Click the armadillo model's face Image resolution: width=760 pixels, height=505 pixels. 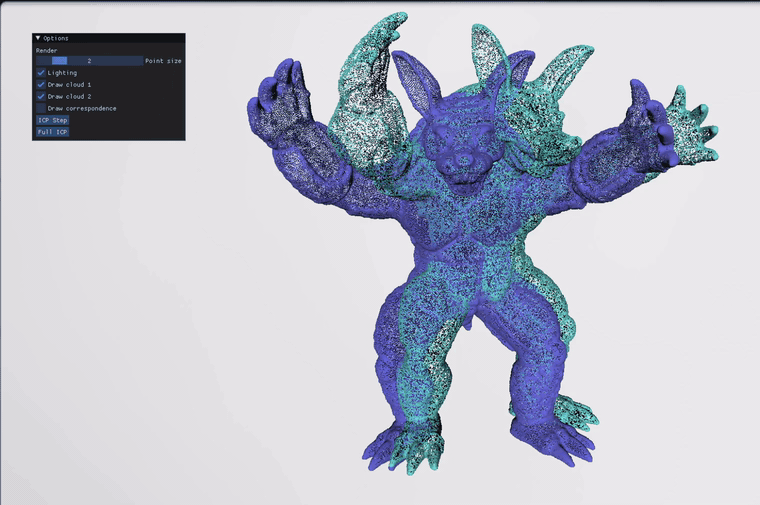point(463,155)
